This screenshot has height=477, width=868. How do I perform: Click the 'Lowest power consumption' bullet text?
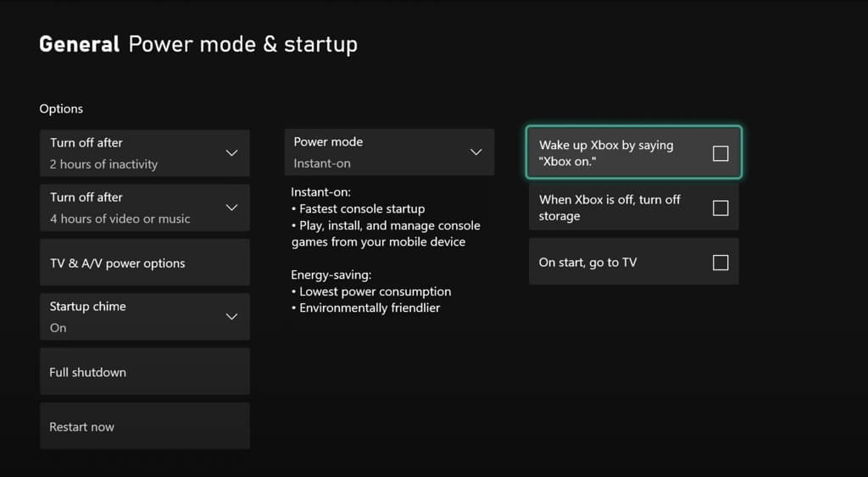[x=375, y=291]
